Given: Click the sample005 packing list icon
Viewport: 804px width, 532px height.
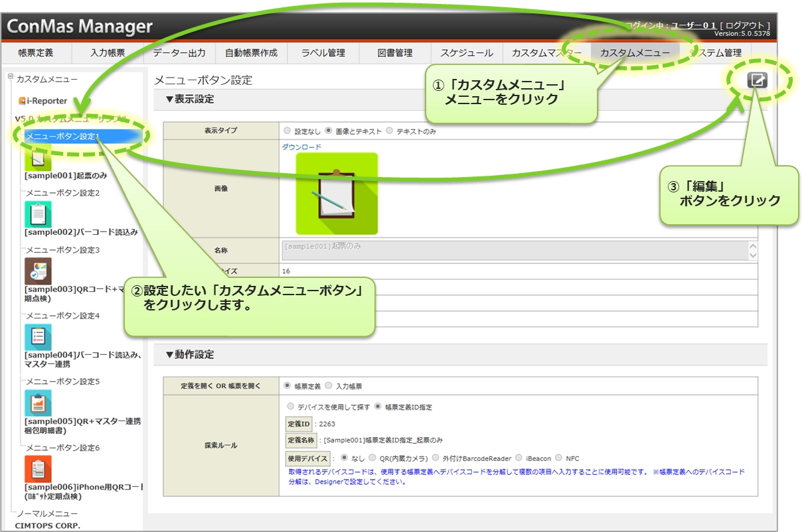Looking at the screenshot, I should point(38,403).
